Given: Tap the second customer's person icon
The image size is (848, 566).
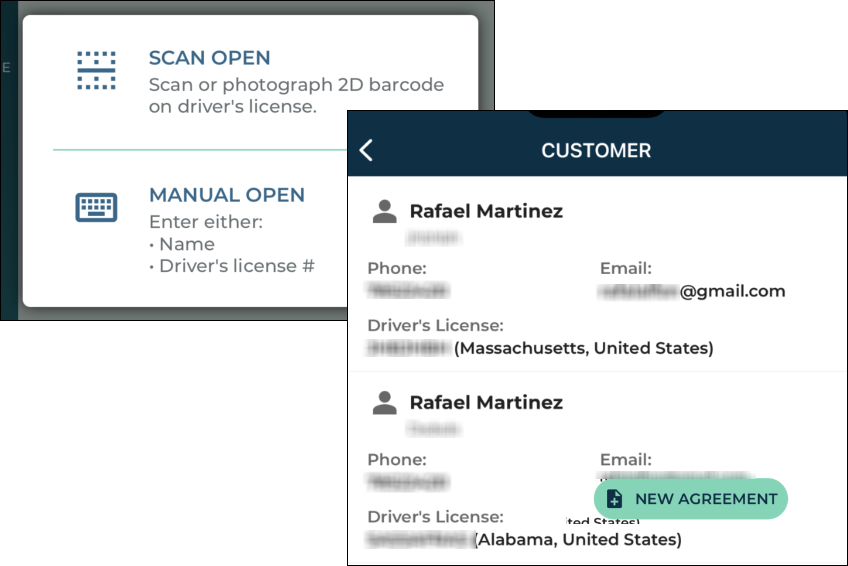Looking at the screenshot, I should pos(384,402).
